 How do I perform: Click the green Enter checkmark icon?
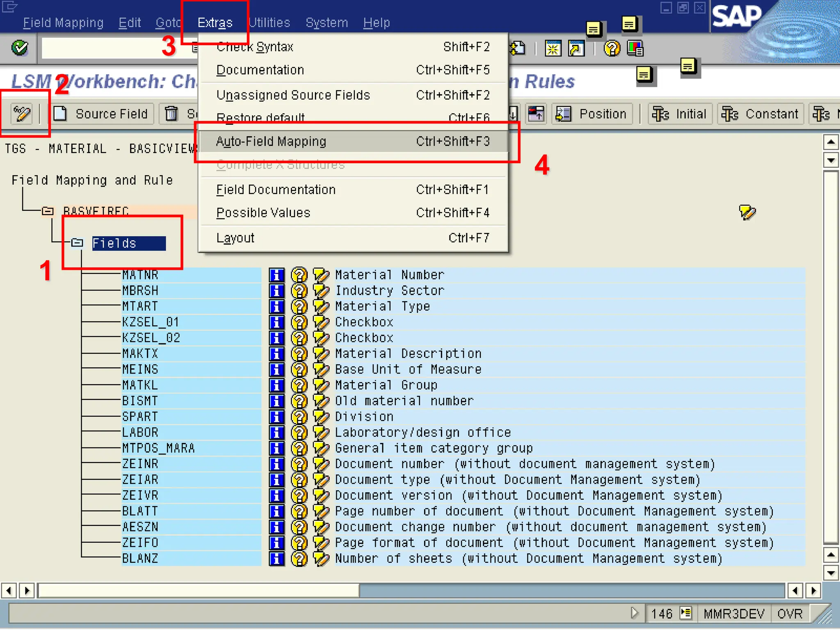coord(19,48)
